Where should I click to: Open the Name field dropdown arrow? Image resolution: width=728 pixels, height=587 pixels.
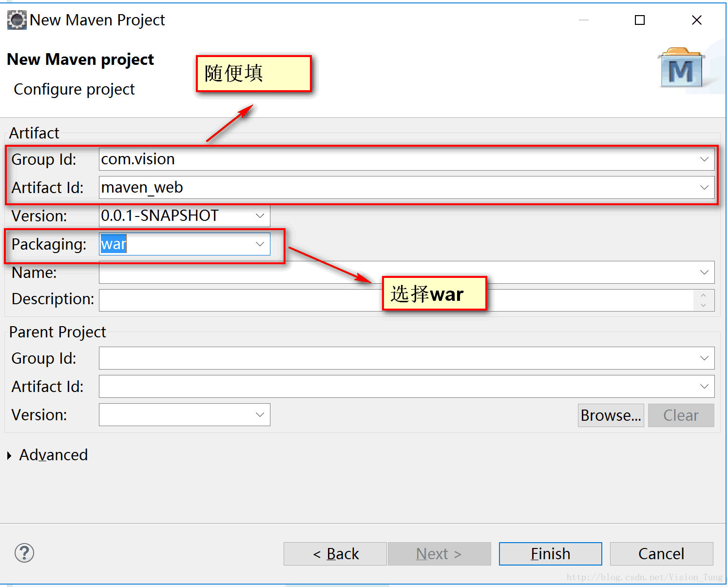pos(704,272)
